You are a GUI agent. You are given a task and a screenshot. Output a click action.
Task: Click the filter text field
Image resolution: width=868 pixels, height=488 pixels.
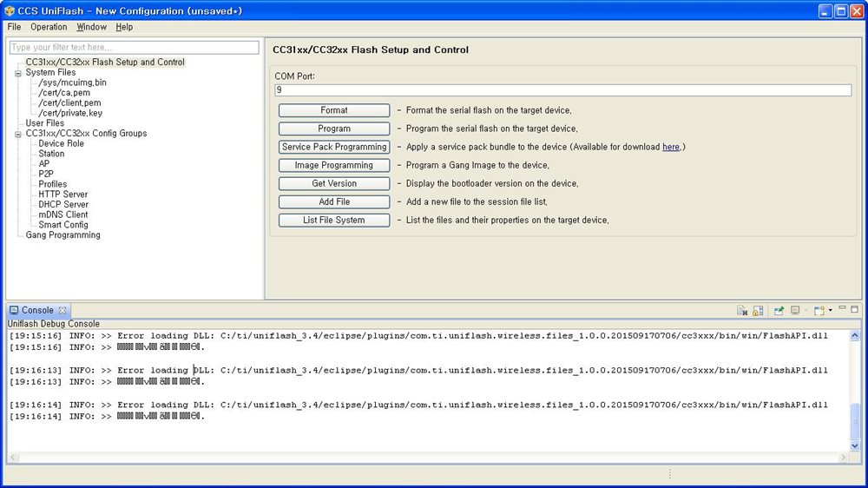[134, 48]
